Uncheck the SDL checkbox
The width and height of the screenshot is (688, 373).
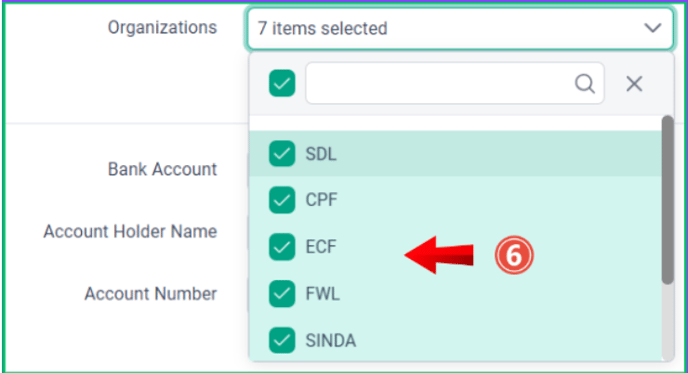coord(282,154)
